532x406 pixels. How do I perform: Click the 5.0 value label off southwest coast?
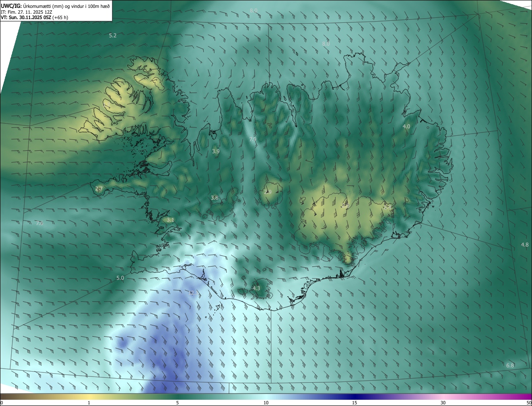point(120,278)
